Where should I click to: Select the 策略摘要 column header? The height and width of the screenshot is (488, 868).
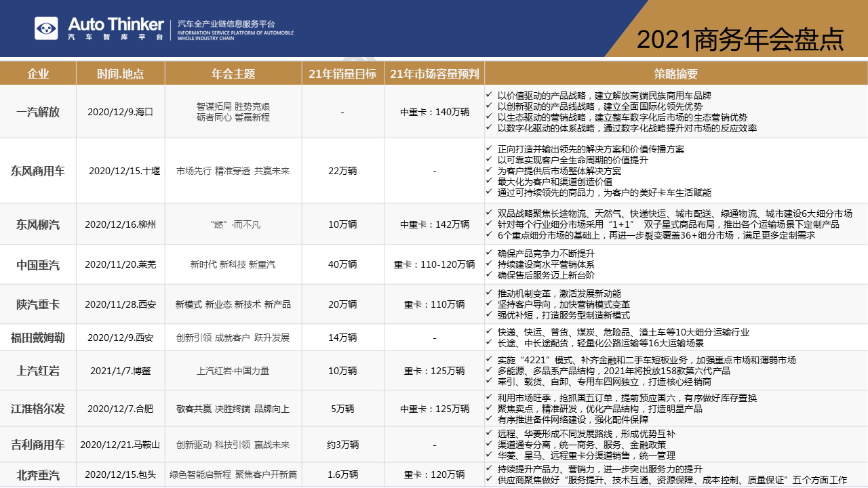[676, 74]
